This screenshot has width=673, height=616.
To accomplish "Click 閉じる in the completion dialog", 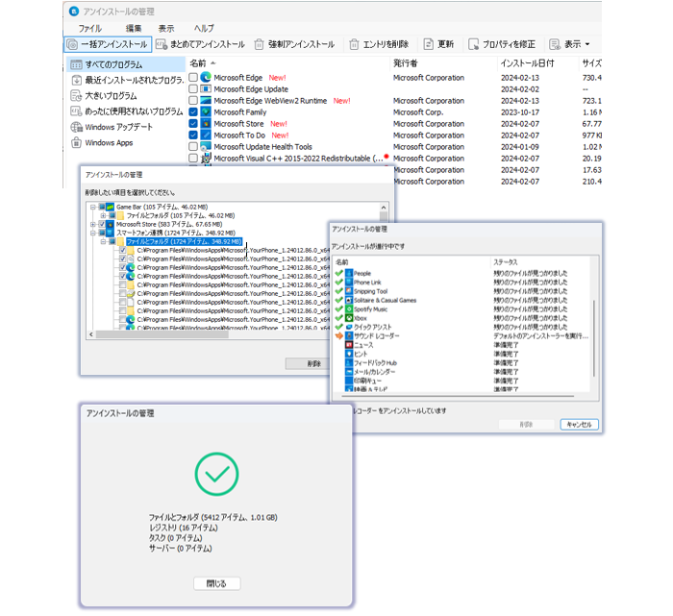I will tap(216, 583).
